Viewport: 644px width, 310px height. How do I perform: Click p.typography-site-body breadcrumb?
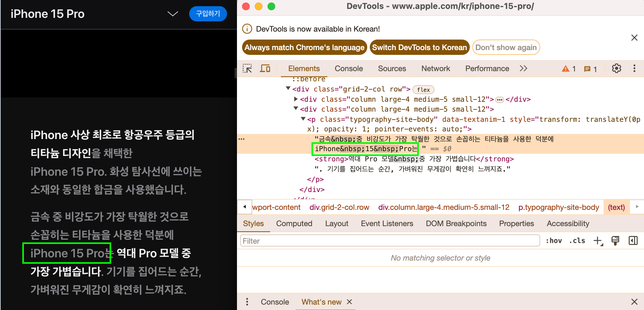pos(558,207)
